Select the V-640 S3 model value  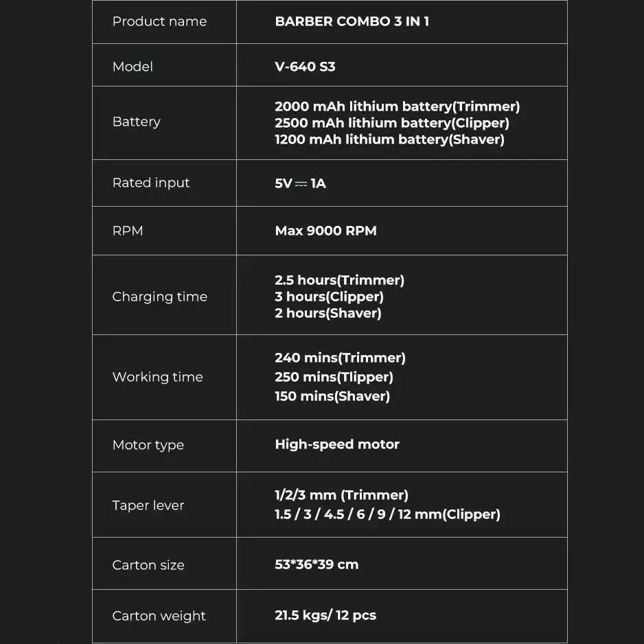click(305, 67)
